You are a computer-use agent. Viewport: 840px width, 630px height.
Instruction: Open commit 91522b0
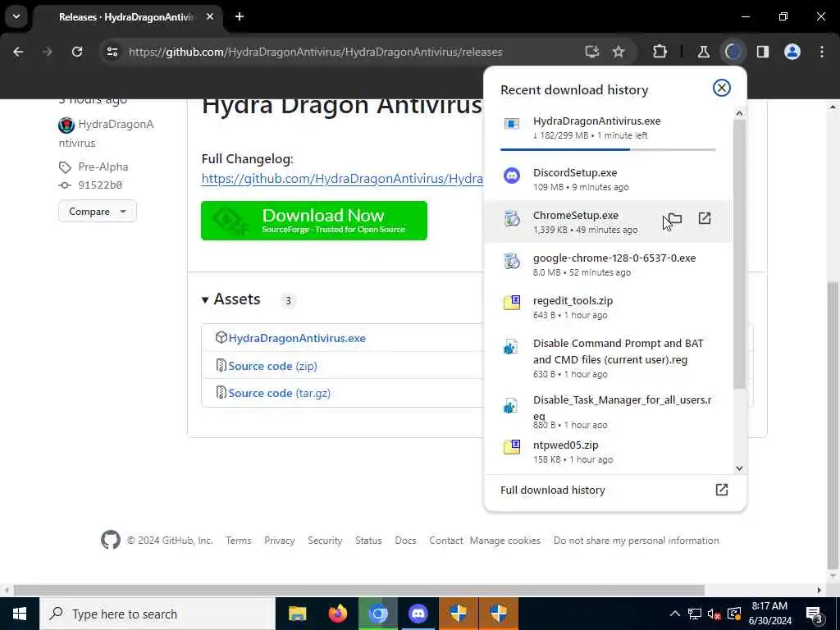pos(100,185)
